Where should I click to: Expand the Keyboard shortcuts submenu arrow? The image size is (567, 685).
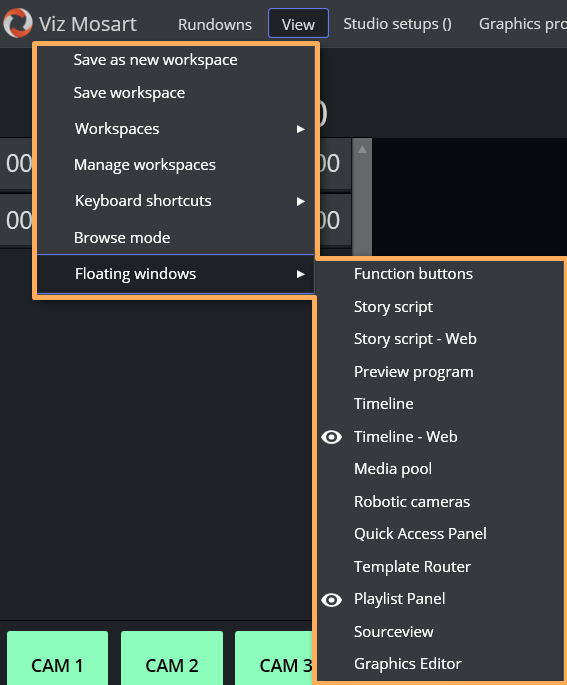(x=300, y=201)
